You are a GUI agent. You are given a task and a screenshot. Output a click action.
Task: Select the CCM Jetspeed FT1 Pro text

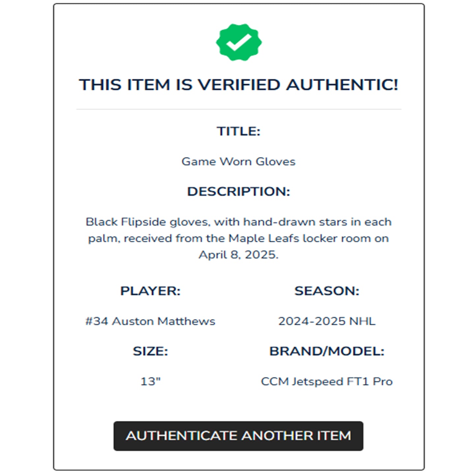point(327,381)
